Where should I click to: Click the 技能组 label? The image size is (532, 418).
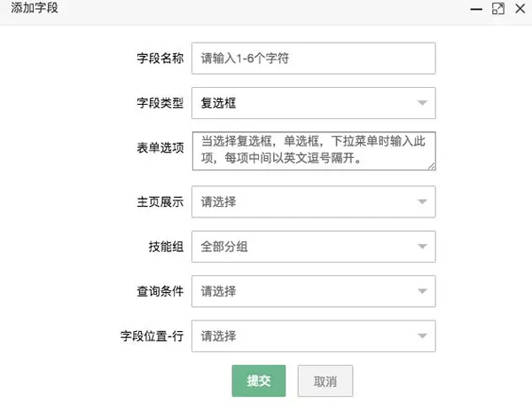[166, 246]
